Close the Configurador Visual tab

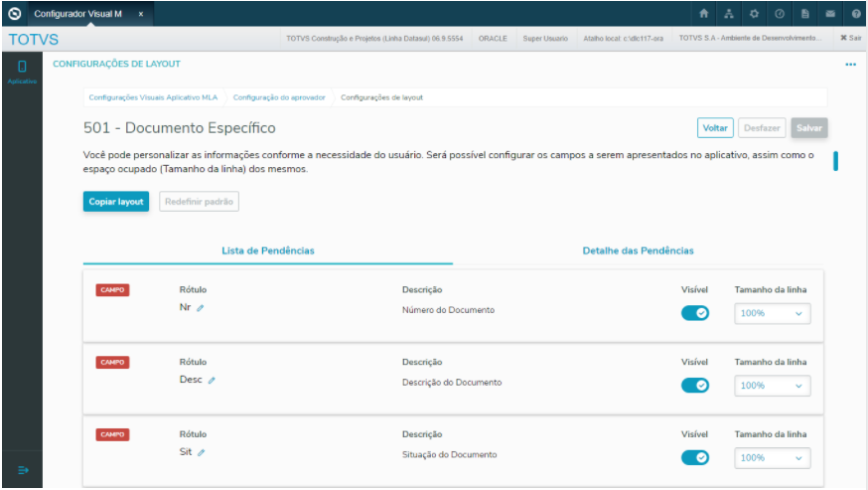point(141,14)
